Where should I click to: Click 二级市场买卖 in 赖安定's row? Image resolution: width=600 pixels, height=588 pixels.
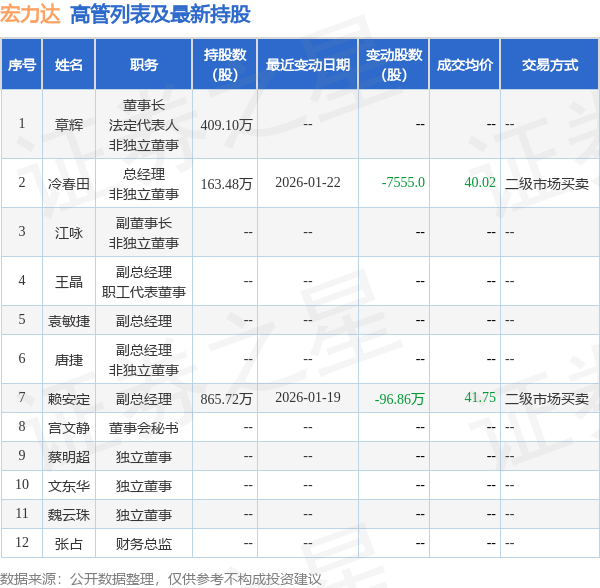tap(547, 399)
